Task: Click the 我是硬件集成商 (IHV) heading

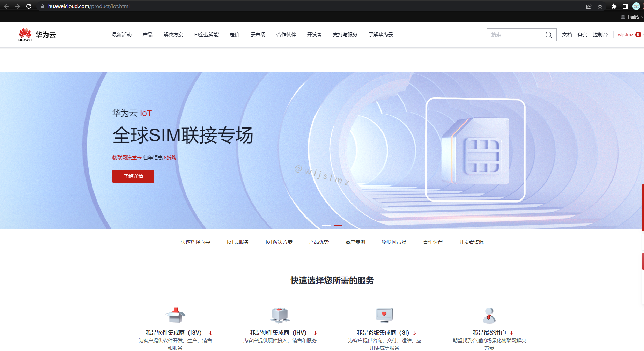Action: [278, 333]
